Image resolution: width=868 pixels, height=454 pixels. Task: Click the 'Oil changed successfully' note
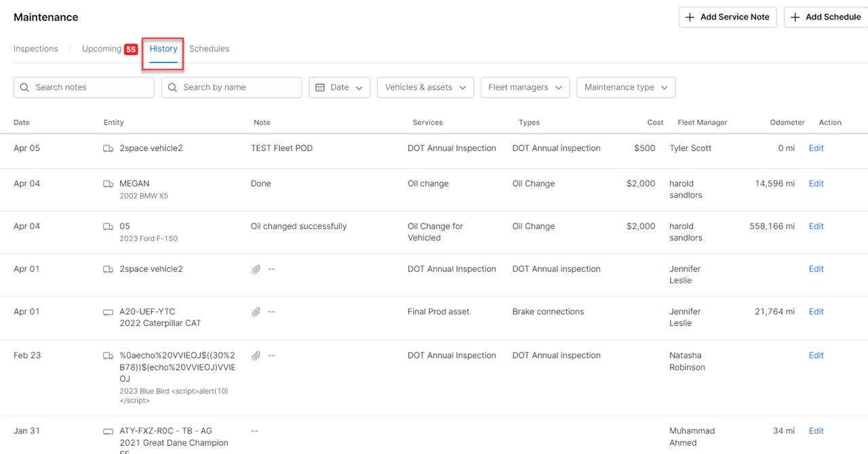pyautogui.click(x=299, y=226)
